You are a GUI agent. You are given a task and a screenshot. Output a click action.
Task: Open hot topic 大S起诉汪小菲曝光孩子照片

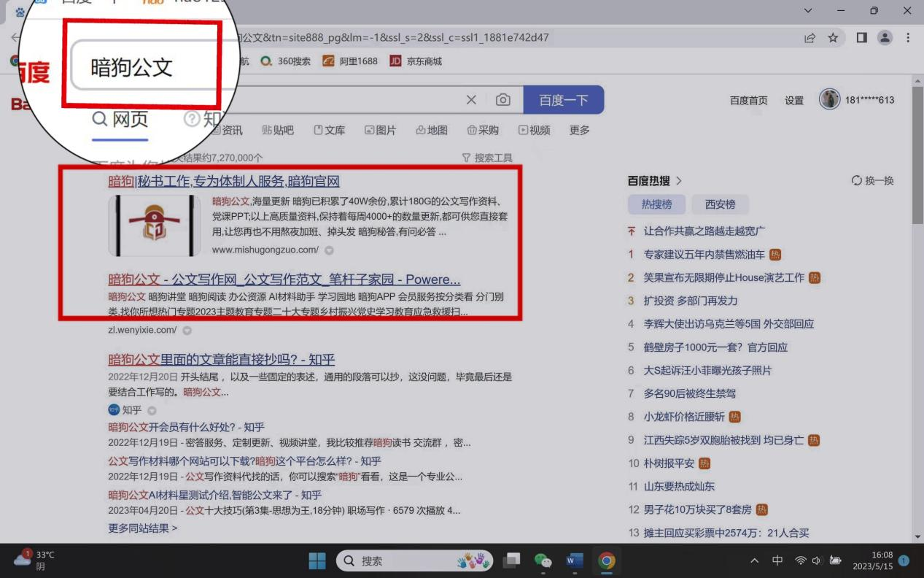[x=707, y=371]
